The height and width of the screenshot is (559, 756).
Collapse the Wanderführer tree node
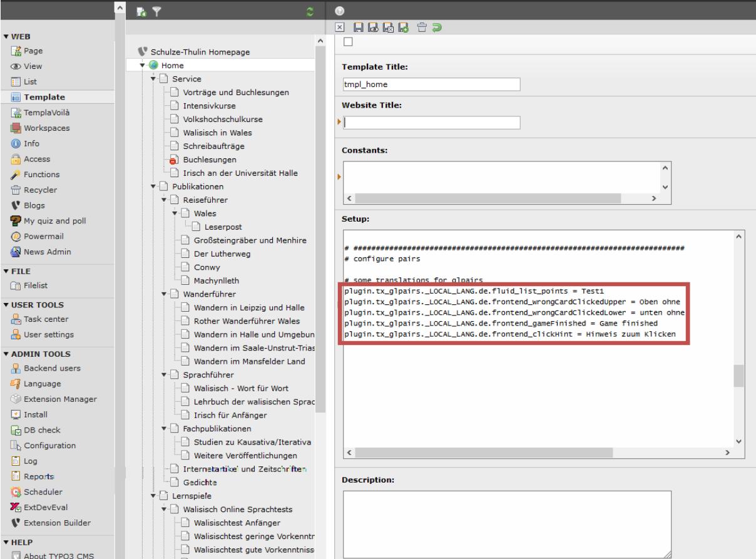coord(165,294)
